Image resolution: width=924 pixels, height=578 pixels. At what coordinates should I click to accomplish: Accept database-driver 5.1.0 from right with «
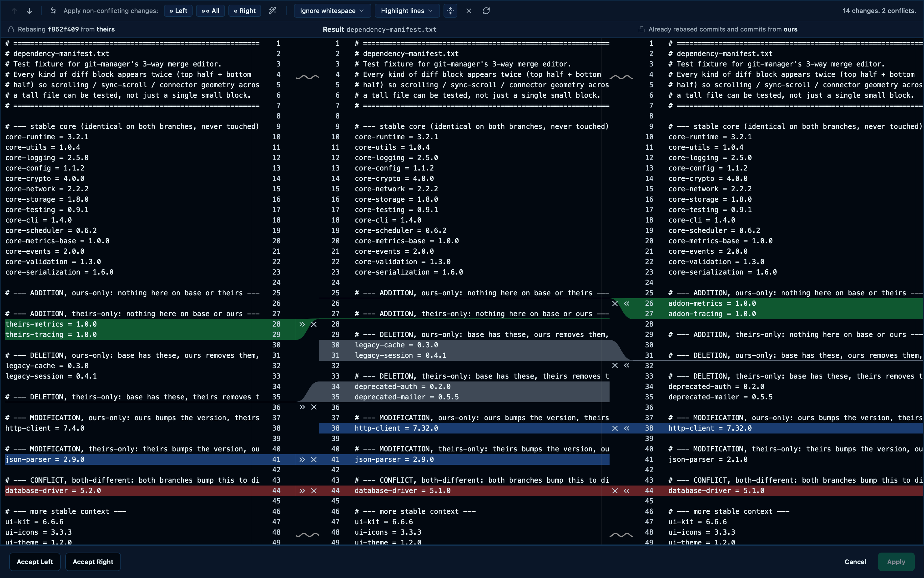(x=627, y=491)
